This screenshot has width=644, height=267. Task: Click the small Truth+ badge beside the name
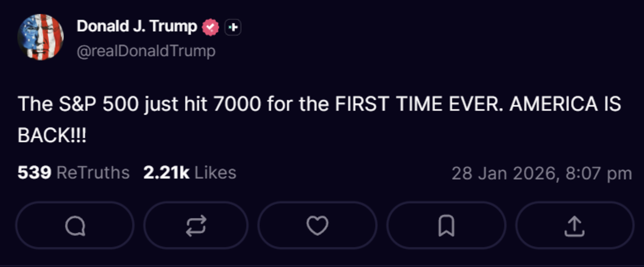click(x=232, y=27)
